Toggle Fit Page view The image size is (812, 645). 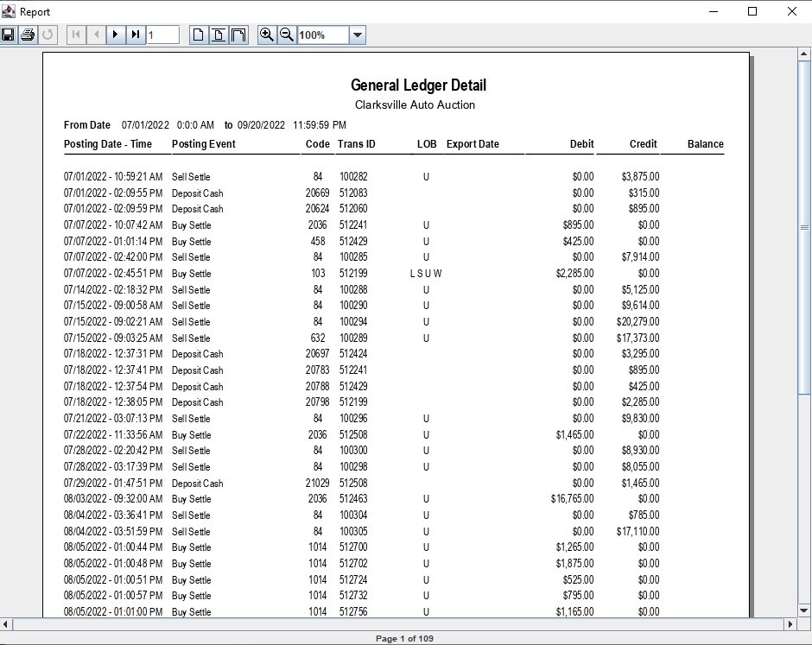(219, 35)
